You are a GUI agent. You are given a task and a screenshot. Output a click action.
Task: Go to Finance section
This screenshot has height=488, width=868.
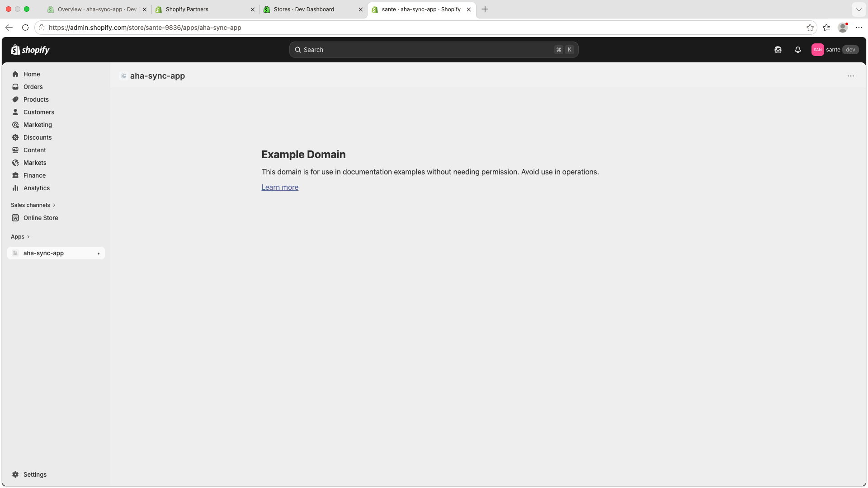click(56, 175)
